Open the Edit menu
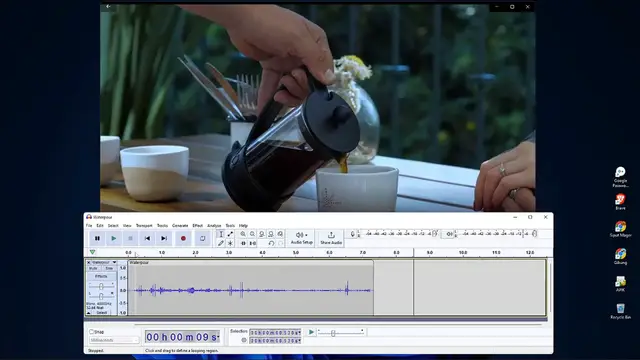This screenshot has width=640, height=360. click(100, 225)
